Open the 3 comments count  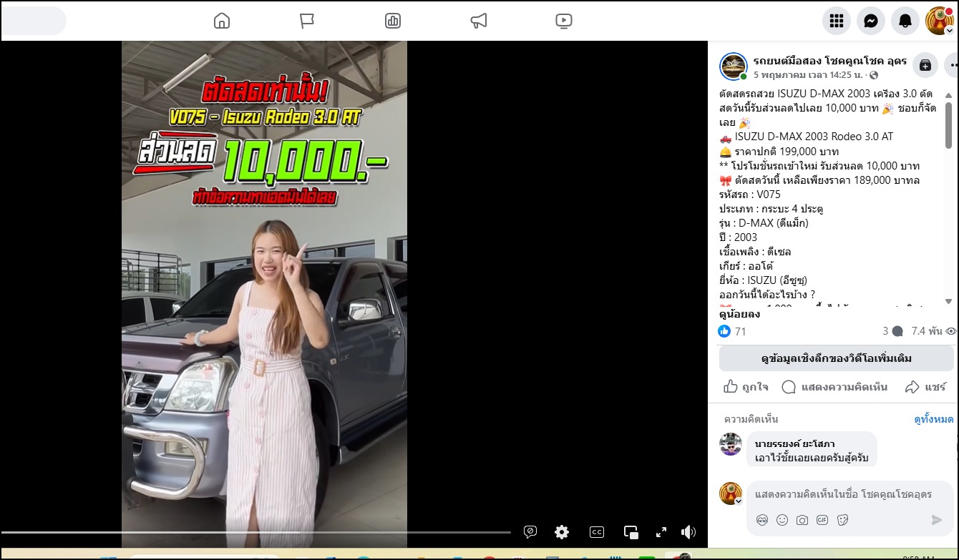pos(892,331)
